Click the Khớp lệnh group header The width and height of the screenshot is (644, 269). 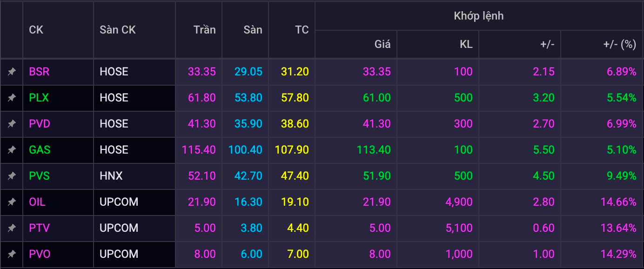coord(479,16)
